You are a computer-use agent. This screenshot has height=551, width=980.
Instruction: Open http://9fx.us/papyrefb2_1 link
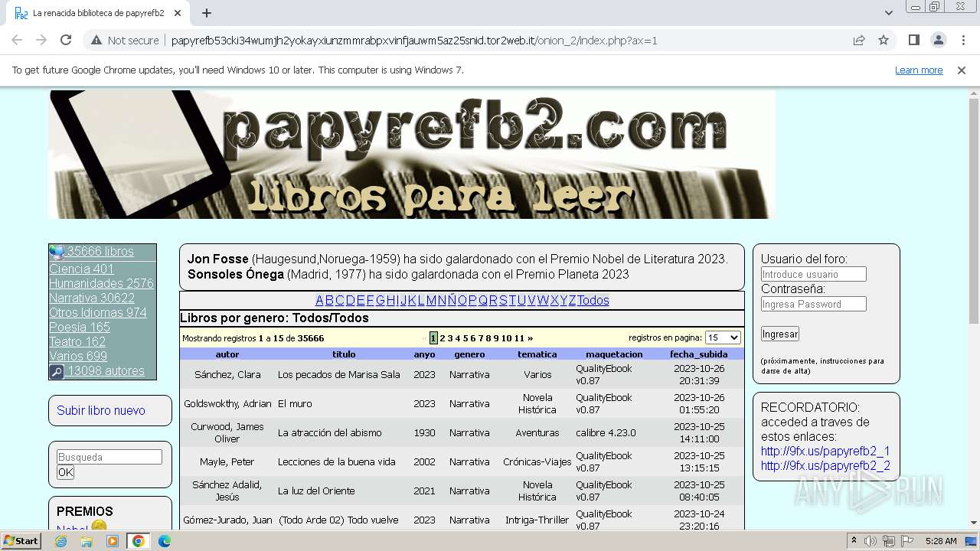tap(825, 452)
